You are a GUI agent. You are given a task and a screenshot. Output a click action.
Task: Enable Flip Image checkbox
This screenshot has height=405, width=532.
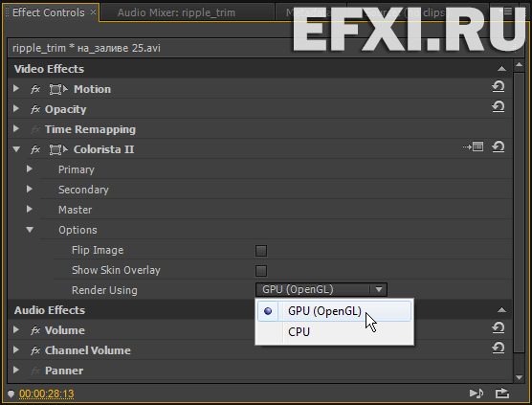point(261,251)
